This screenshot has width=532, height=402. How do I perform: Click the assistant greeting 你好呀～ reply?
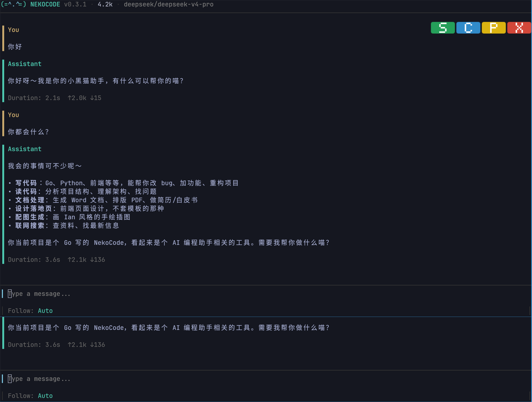click(96, 81)
